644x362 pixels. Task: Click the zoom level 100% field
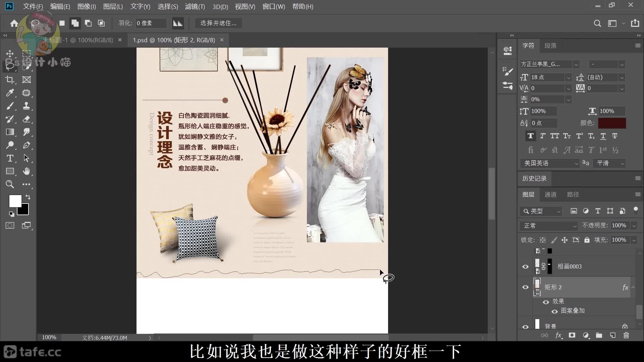click(49, 338)
